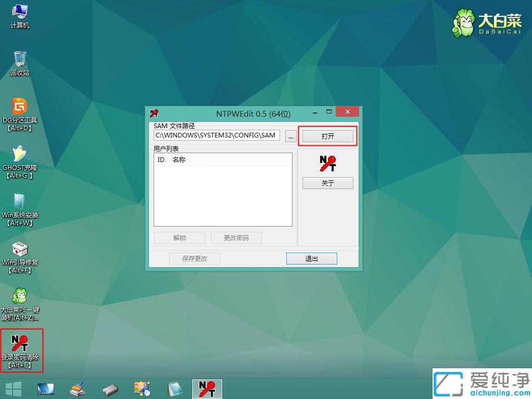The height and width of the screenshot is (399, 532).
Task: Launch the image tool from the taskbar
Action: coord(142,388)
